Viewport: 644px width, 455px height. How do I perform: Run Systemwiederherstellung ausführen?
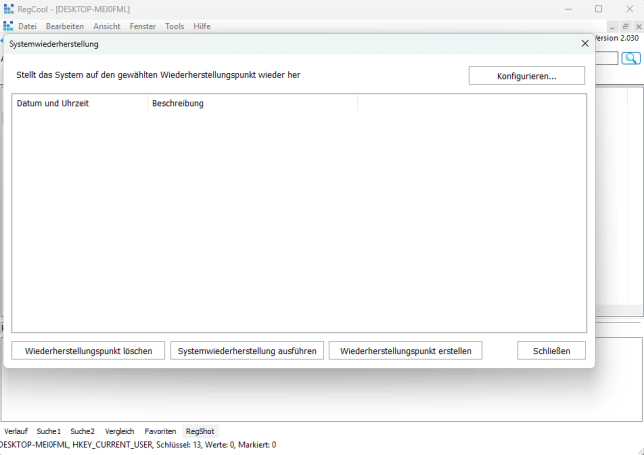[247, 351]
